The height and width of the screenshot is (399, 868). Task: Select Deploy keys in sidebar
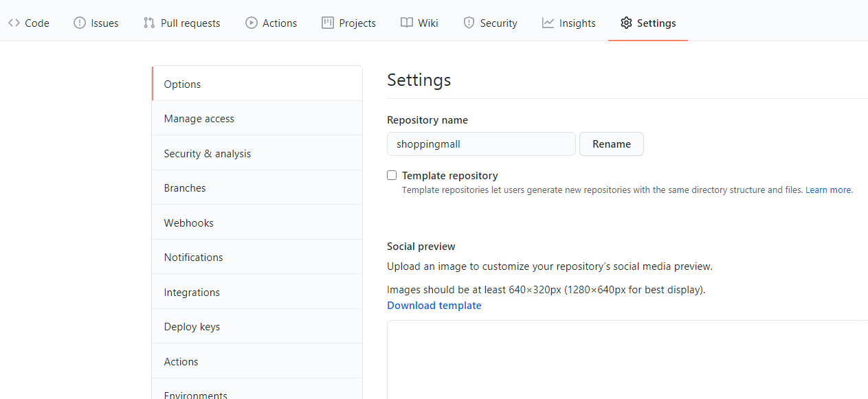click(192, 327)
